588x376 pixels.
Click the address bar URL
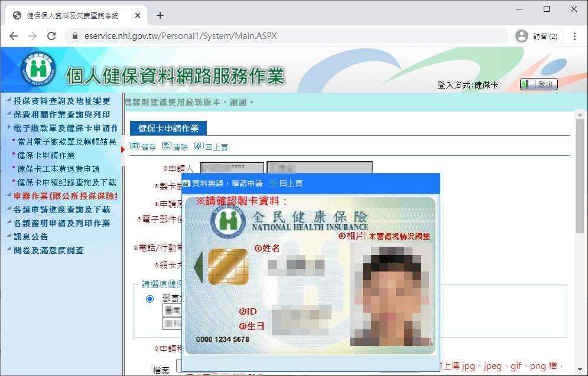(x=181, y=36)
